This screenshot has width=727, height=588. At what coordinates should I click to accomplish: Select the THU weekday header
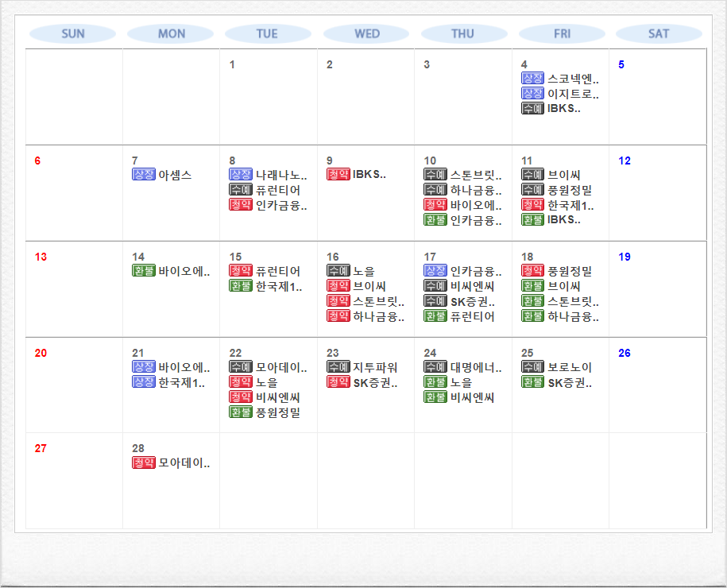click(x=464, y=34)
